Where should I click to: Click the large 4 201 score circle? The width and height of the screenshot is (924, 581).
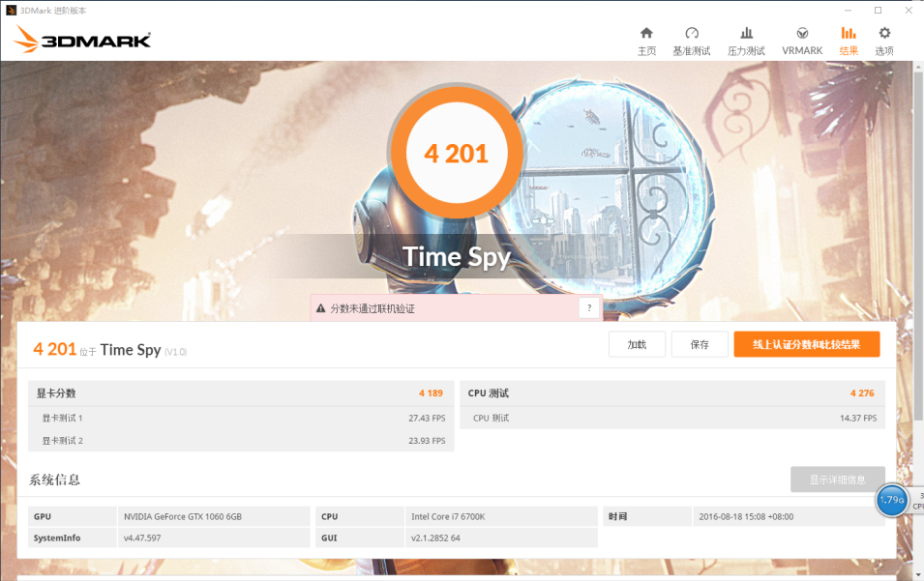[x=456, y=153]
